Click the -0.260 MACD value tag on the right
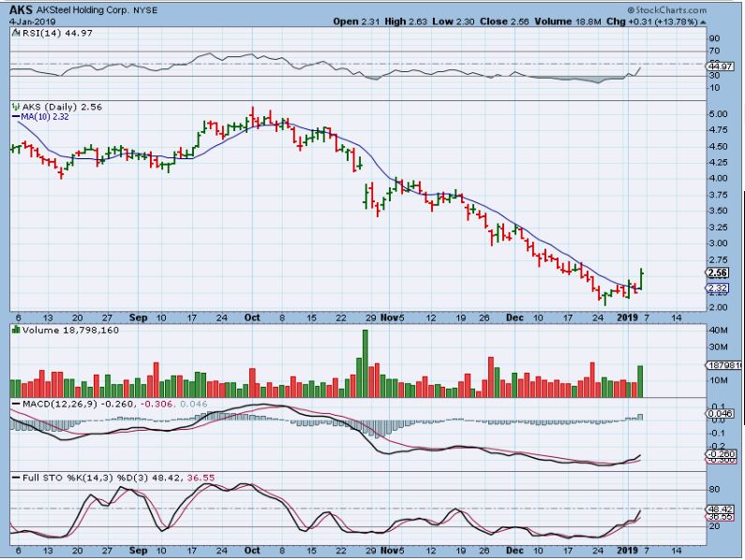This screenshot has height=560, width=745. [722, 454]
